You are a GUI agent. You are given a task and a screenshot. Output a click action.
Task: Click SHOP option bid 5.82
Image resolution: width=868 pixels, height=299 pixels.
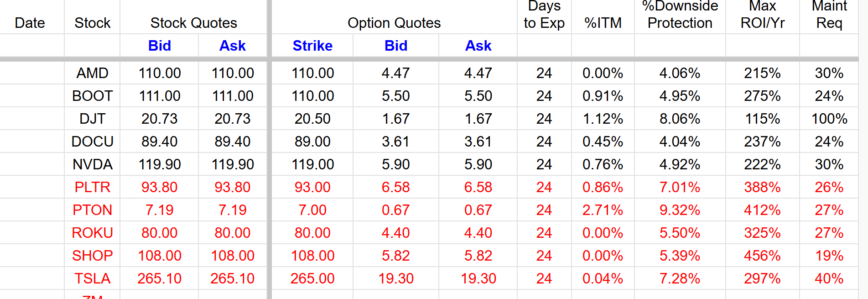tap(395, 256)
